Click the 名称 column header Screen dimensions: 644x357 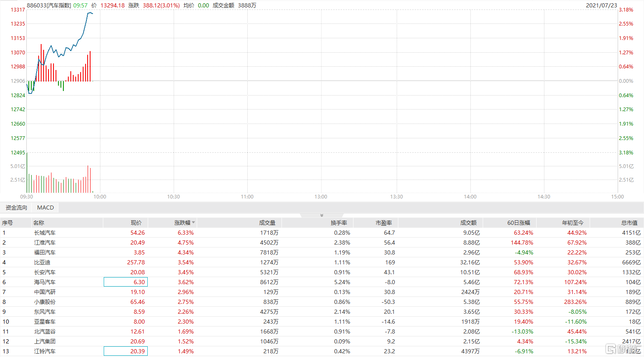(x=39, y=223)
